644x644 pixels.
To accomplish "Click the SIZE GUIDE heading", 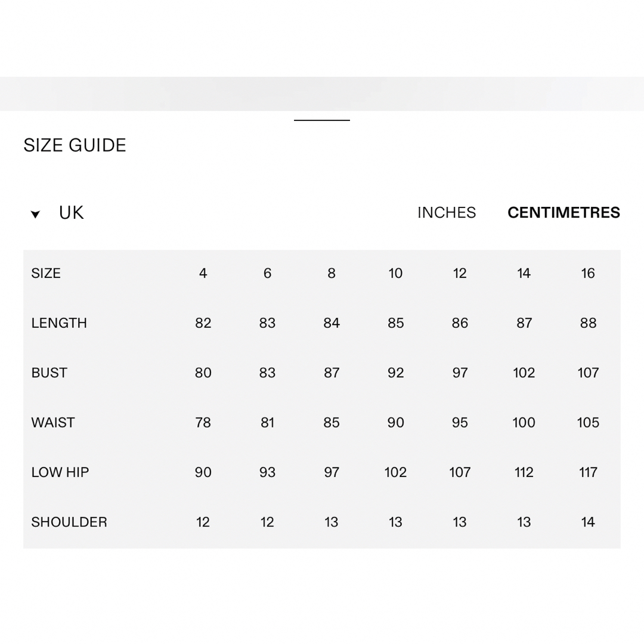I will tap(75, 145).
